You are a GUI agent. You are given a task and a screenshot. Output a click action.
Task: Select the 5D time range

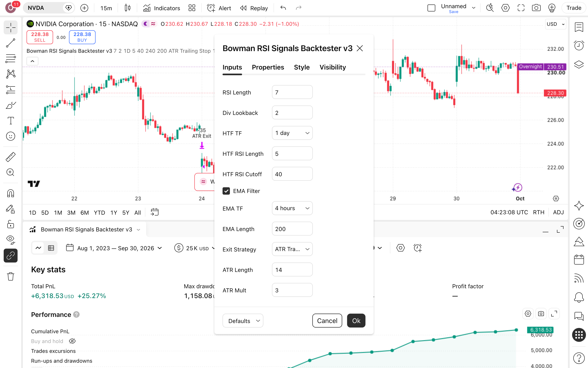point(45,212)
